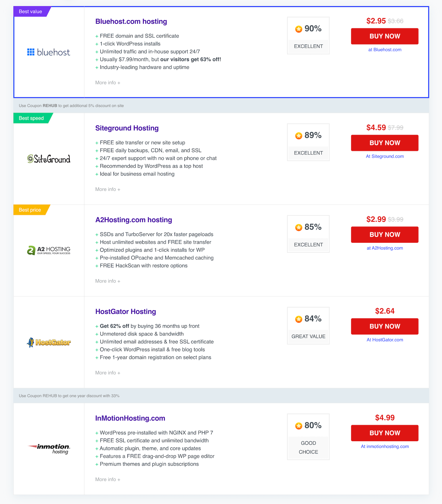Screen dimensions: 442x504
Task: Click the HostGator logo
Action: [49, 342]
